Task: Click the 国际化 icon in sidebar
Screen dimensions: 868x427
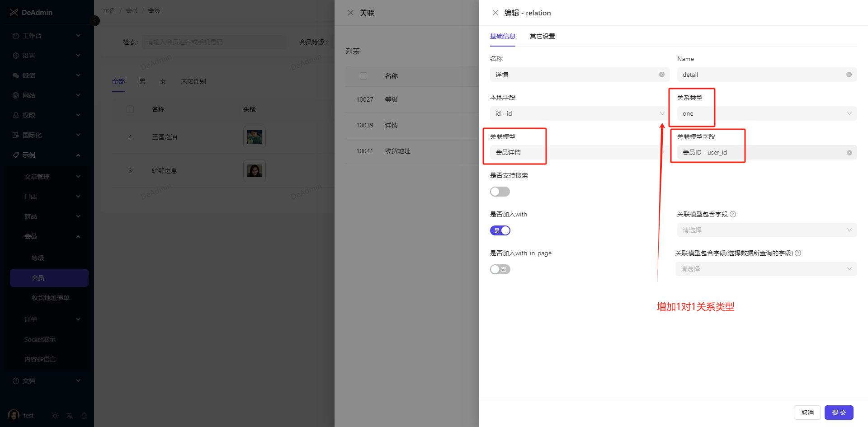Action: pyautogui.click(x=16, y=135)
